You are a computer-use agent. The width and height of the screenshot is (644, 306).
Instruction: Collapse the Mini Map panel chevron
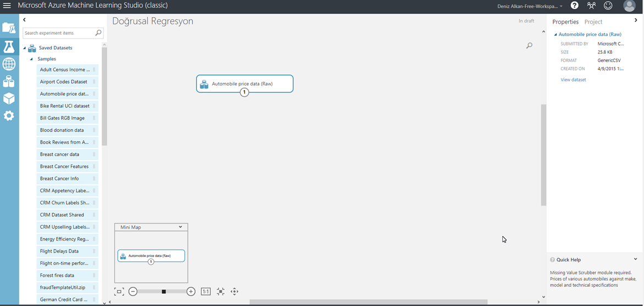click(x=180, y=227)
